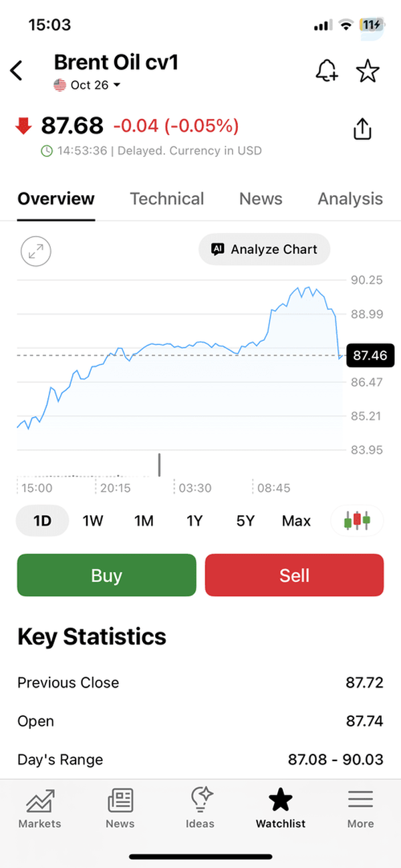Open the Ideas lightbulb icon
This screenshot has height=868, width=401.
(200, 809)
